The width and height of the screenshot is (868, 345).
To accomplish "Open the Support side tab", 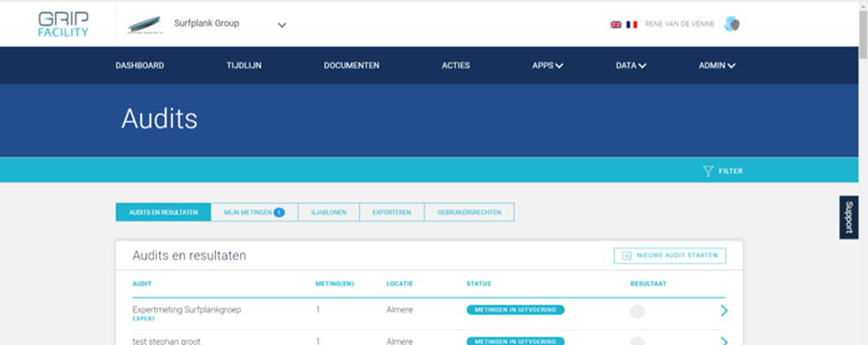I will tap(849, 217).
